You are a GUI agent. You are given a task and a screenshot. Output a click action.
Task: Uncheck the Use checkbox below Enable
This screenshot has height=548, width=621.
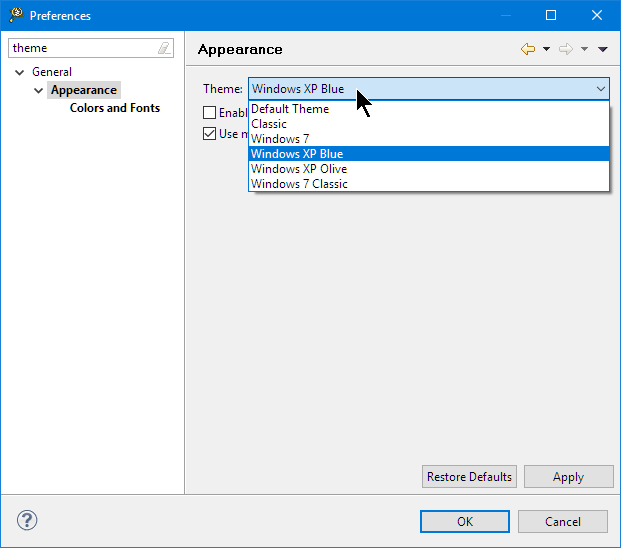(x=209, y=133)
